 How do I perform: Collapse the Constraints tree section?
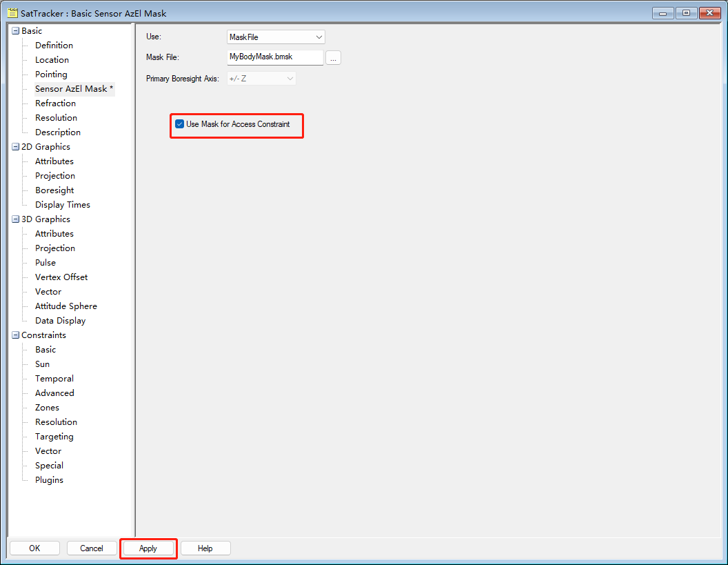15,335
